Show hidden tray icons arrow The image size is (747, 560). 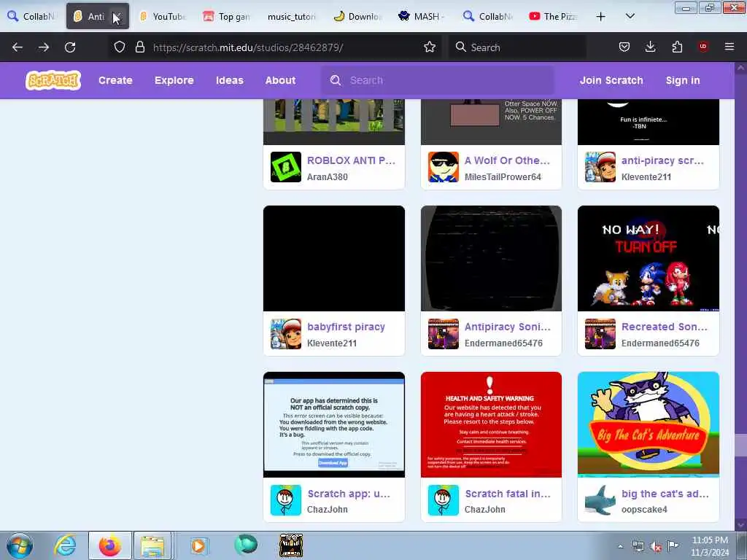click(x=620, y=547)
